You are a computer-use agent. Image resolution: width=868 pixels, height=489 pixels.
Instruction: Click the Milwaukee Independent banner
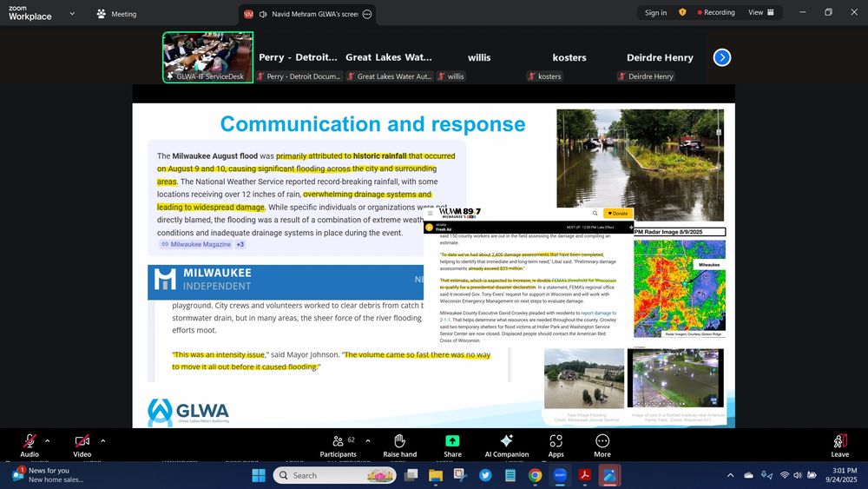click(x=286, y=282)
